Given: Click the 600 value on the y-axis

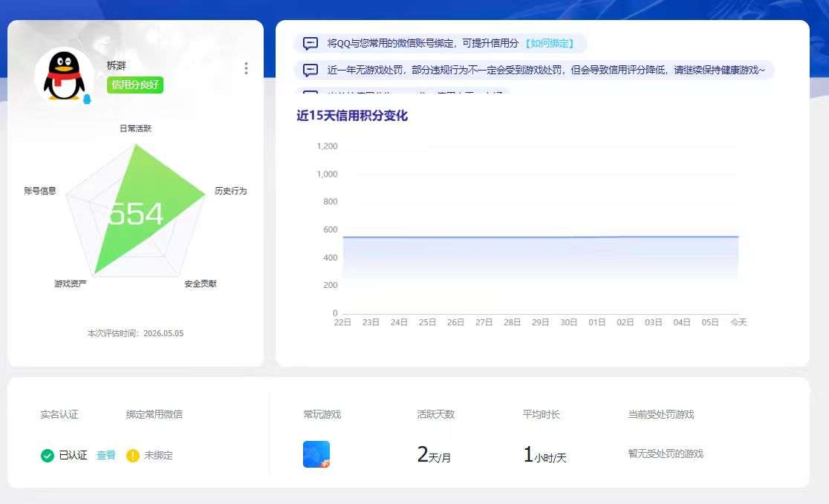Looking at the screenshot, I should [331, 230].
